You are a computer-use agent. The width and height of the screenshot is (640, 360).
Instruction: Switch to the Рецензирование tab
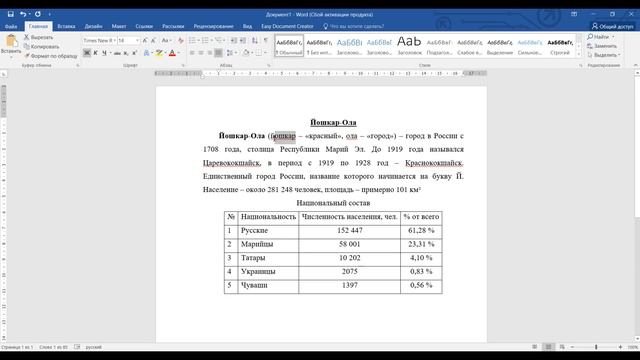213,26
